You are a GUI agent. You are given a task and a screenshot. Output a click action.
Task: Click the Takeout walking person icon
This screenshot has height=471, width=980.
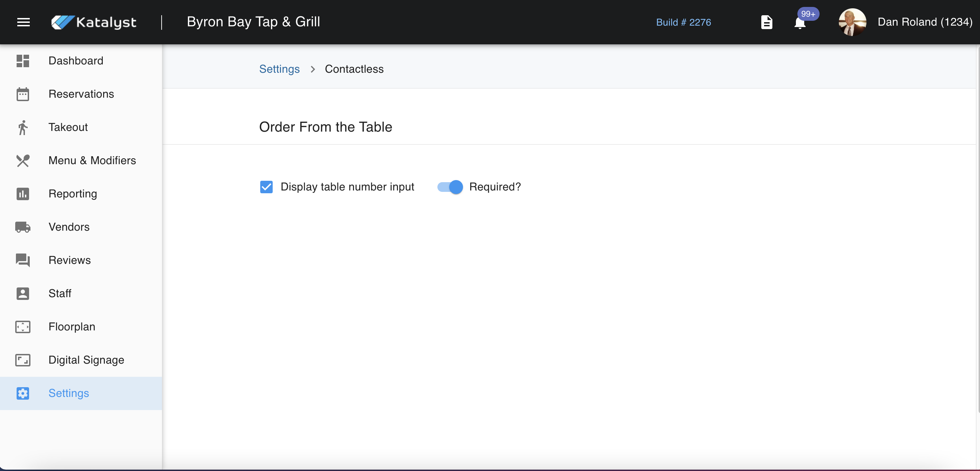coord(23,127)
